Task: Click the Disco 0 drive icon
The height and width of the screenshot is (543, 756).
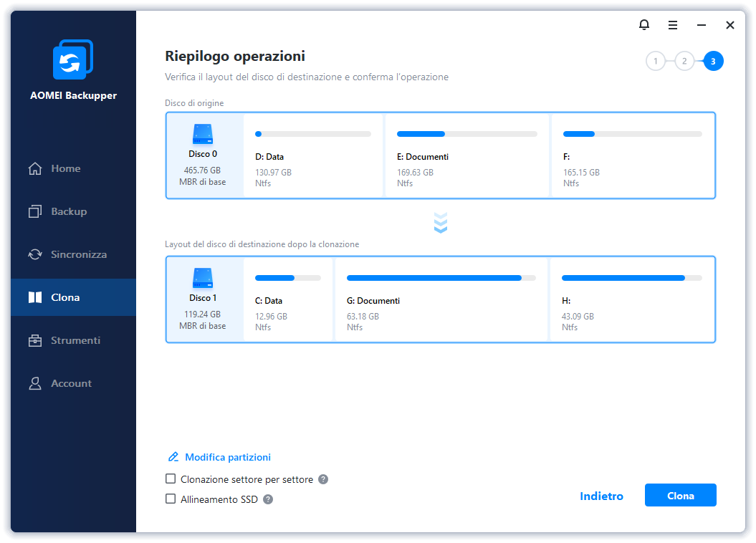Action: (x=203, y=134)
